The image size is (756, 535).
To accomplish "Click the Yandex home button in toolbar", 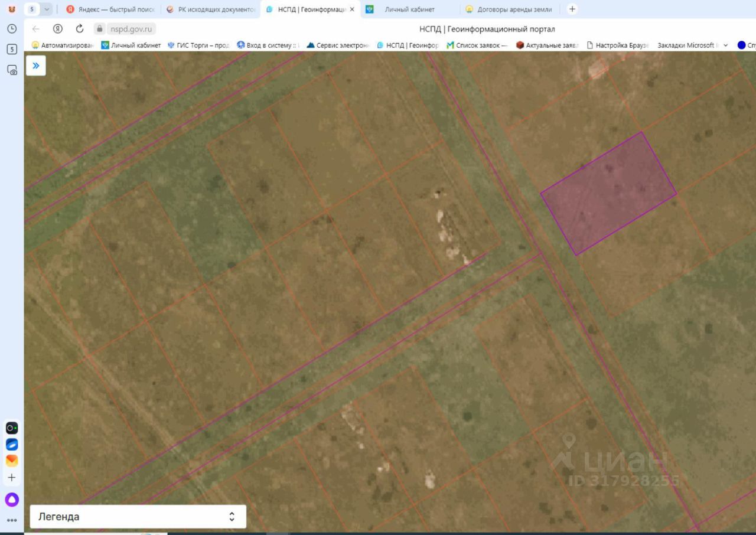I will [x=58, y=29].
